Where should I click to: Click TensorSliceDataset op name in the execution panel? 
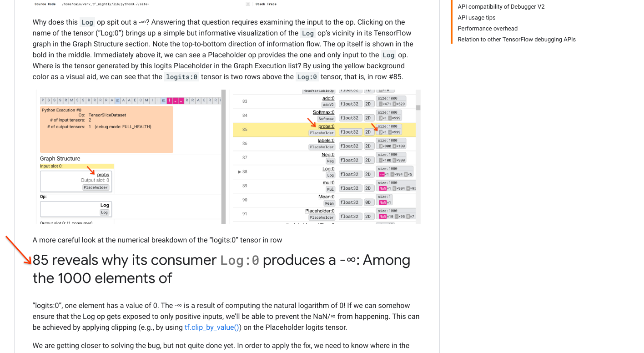[x=107, y=115]
